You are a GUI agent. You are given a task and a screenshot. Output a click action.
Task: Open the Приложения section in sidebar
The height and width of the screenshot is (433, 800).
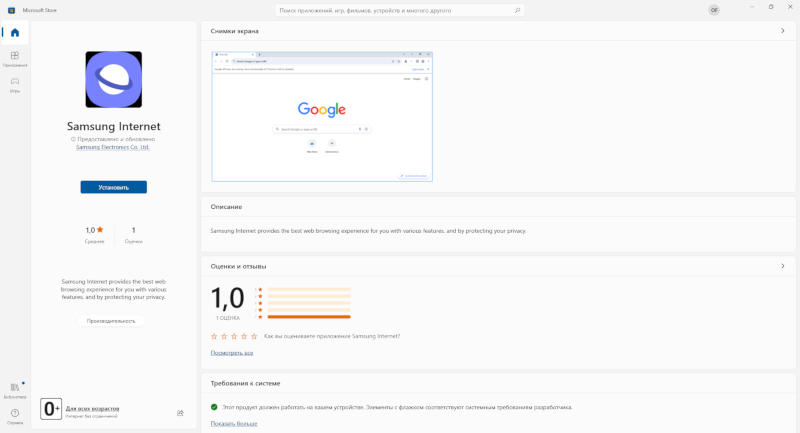[14, 58]
